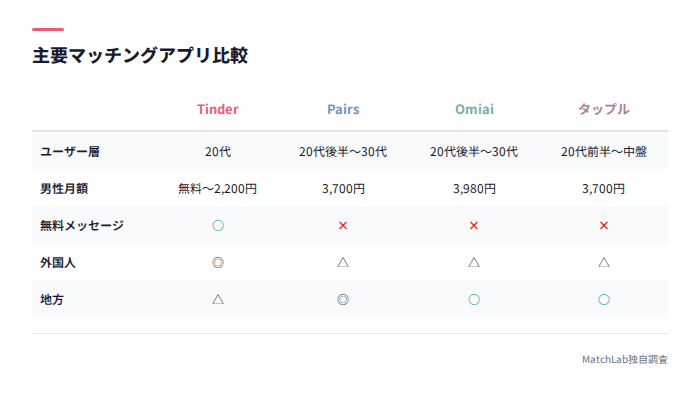Click Tinder's triangle for 地方
Viewport: 700px width, 396px height.
click(x=218, y=299)
